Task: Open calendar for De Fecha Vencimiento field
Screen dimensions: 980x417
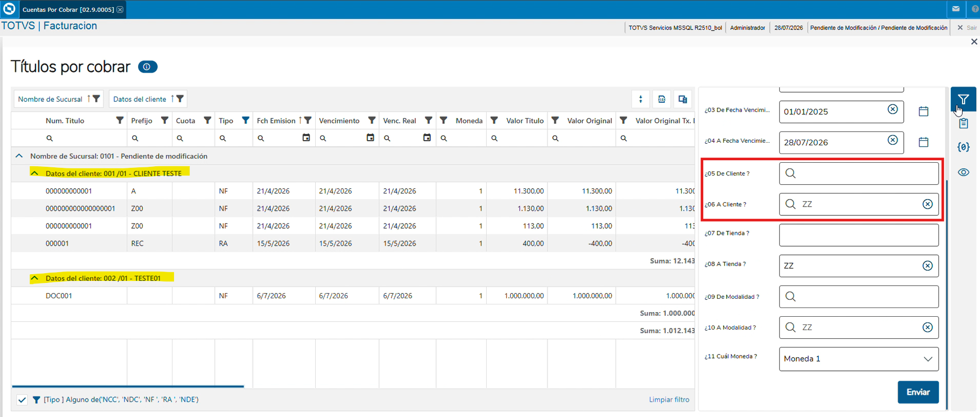Action: (x=923, y=111)
